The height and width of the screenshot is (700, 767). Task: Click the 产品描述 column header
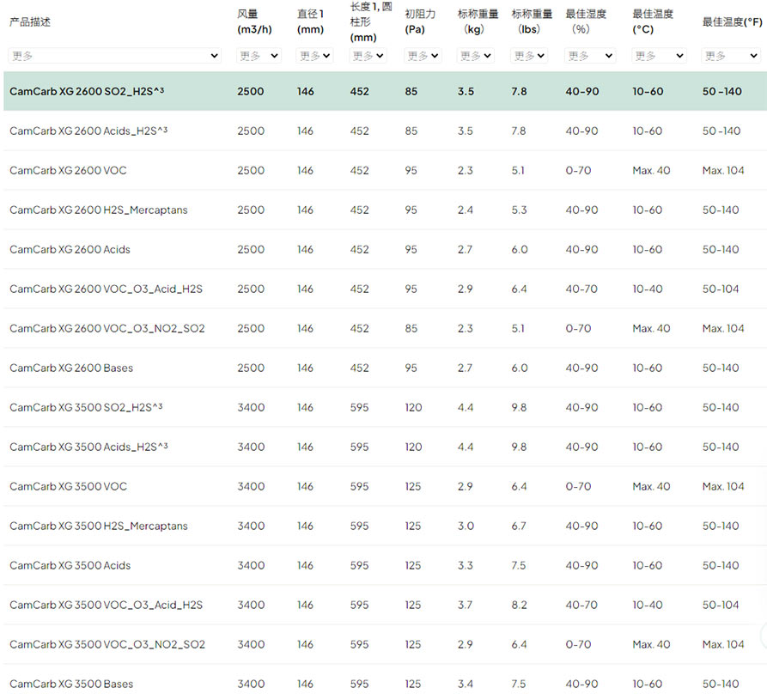point(30,22)
